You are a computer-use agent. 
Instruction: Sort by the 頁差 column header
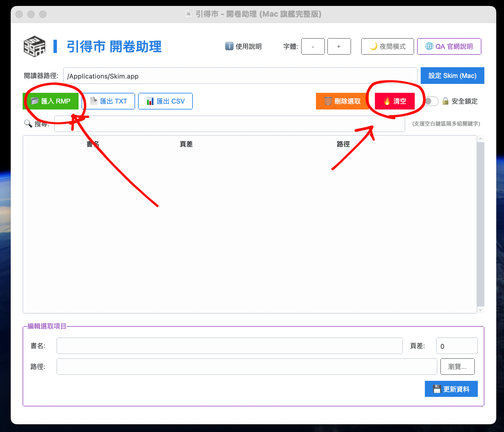tap(186, 144)
